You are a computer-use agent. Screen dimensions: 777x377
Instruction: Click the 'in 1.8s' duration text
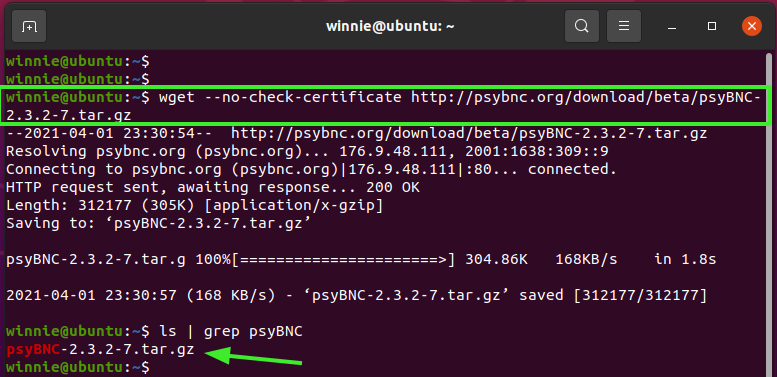pyautogui.click(x=685, y=259)
